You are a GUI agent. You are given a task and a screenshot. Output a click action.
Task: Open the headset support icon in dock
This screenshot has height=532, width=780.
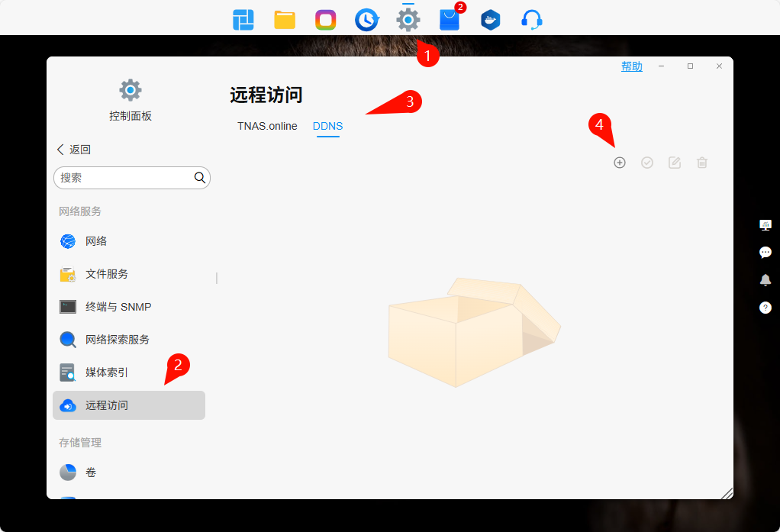(x=532, y=20)
